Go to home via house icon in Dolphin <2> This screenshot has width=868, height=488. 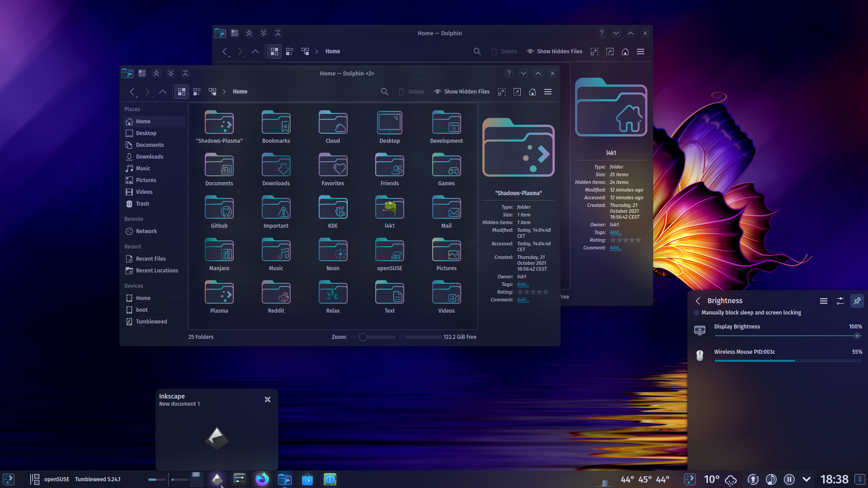tap(533, 92)
